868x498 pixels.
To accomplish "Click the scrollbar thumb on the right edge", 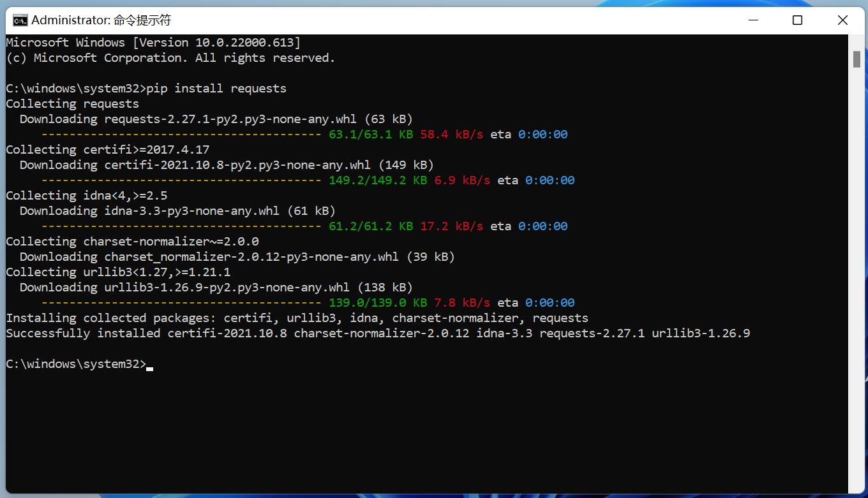I will click(856, 59).
